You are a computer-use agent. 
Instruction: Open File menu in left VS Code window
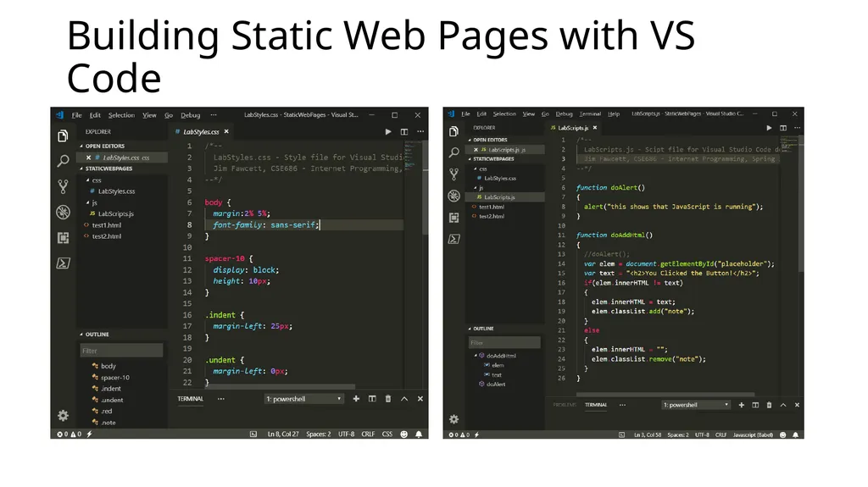click(x=77, y=115)
